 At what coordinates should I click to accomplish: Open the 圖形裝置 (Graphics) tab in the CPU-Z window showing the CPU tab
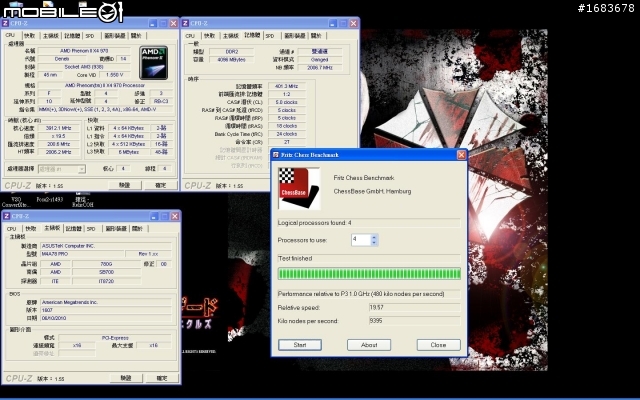coord(114,36)
